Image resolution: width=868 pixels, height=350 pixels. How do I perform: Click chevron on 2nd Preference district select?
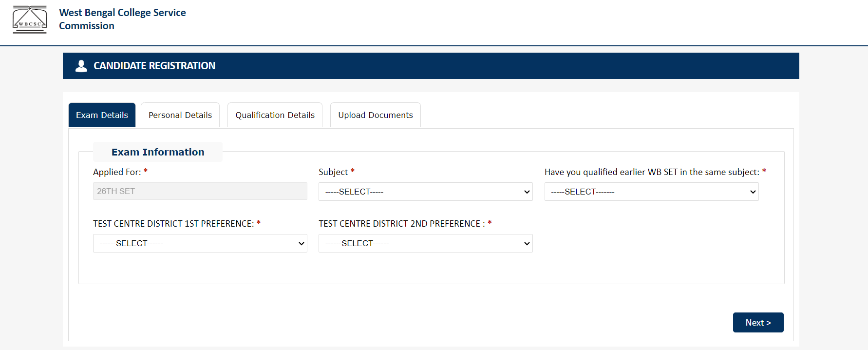click(x=527, y=244)
